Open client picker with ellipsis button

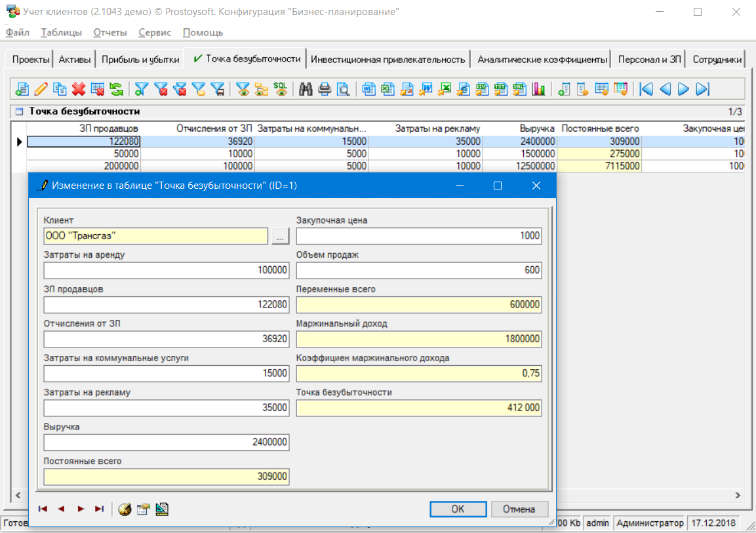[x=280, y=236]
